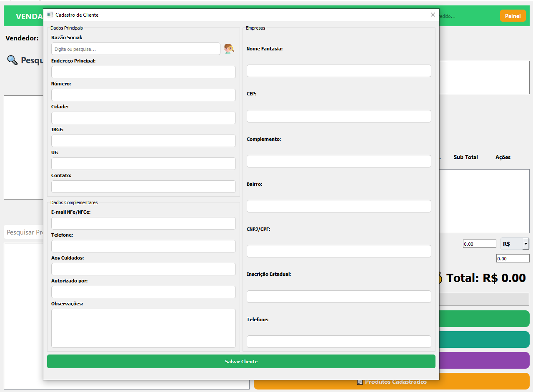Click the orange Painel button
Screen dimensions: 533x392
tap(513, 16)
